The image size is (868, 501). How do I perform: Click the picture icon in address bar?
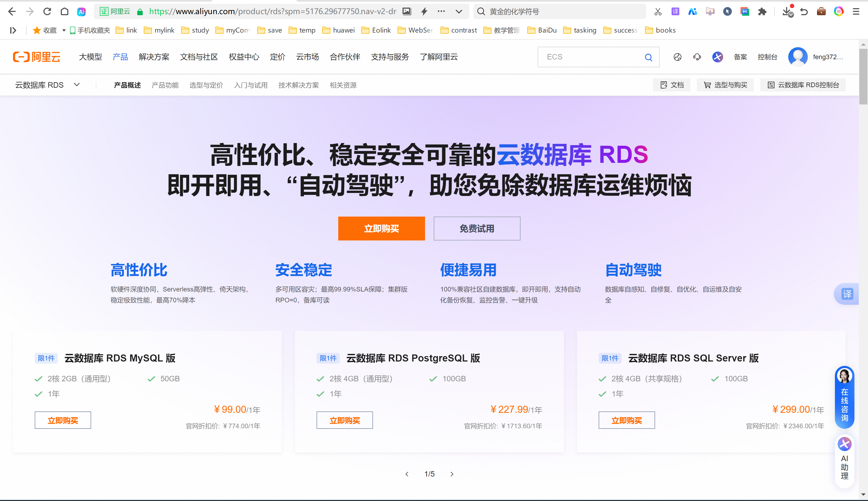click(x=407, y=12)
